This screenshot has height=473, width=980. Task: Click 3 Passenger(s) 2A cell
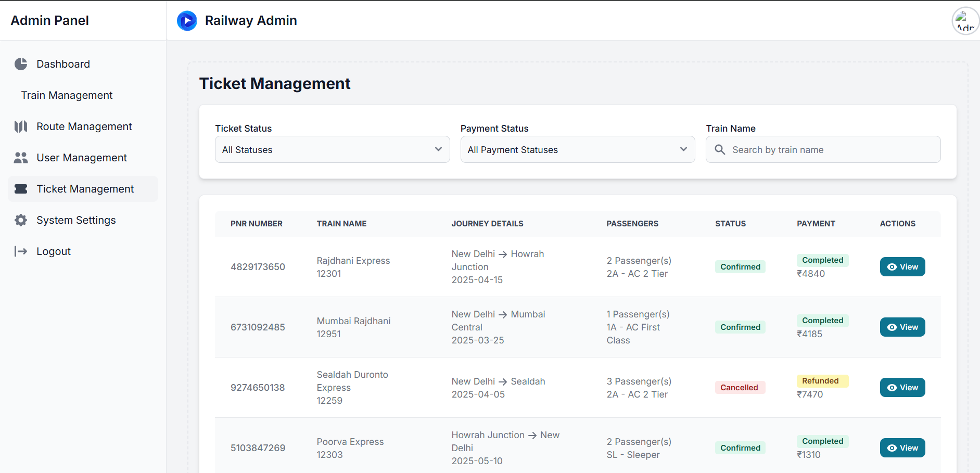pos(639,388)
